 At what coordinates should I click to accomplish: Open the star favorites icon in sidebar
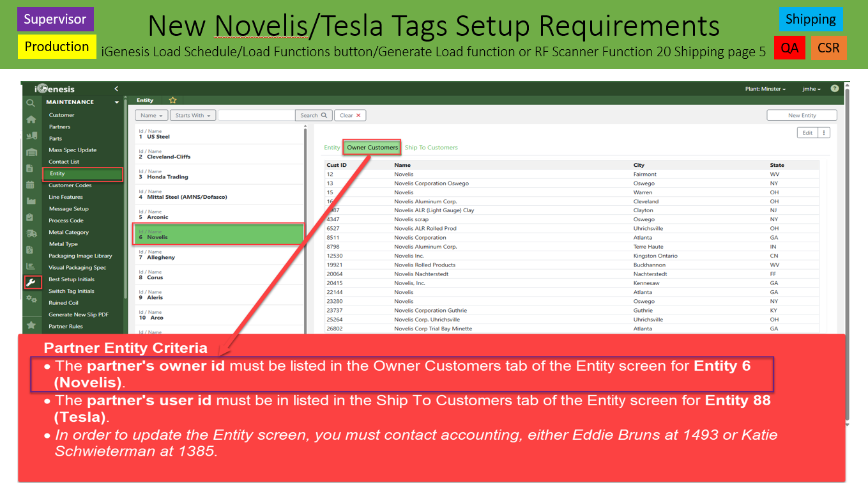(x=31, y=325)
